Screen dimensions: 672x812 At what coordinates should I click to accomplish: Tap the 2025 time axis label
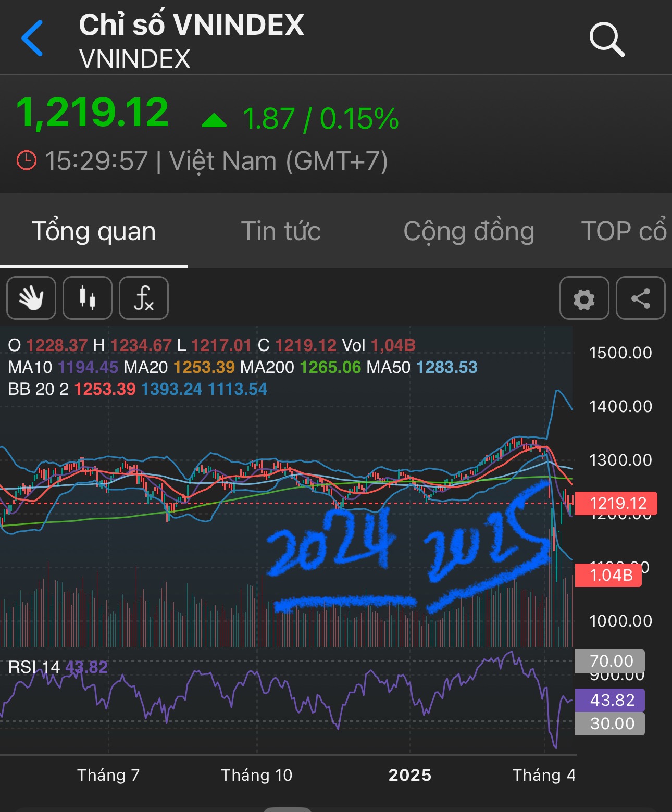click(410, 775)
